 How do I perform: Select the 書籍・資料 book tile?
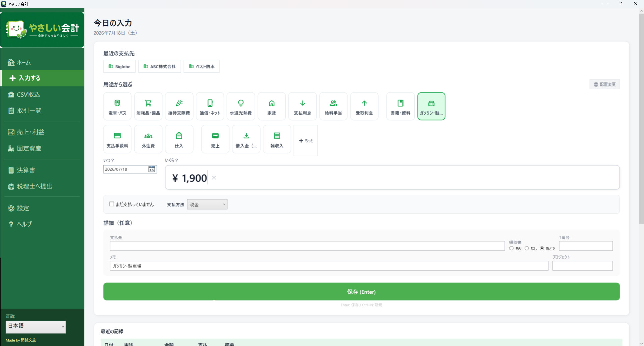400,106
